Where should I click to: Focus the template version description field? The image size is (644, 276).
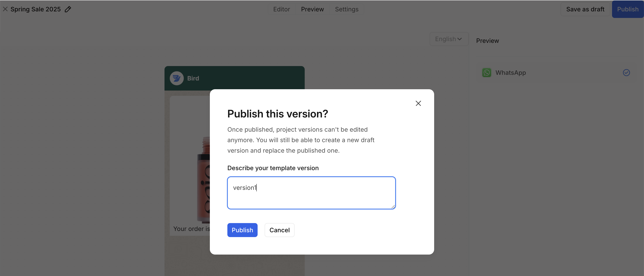pos(311,193)
